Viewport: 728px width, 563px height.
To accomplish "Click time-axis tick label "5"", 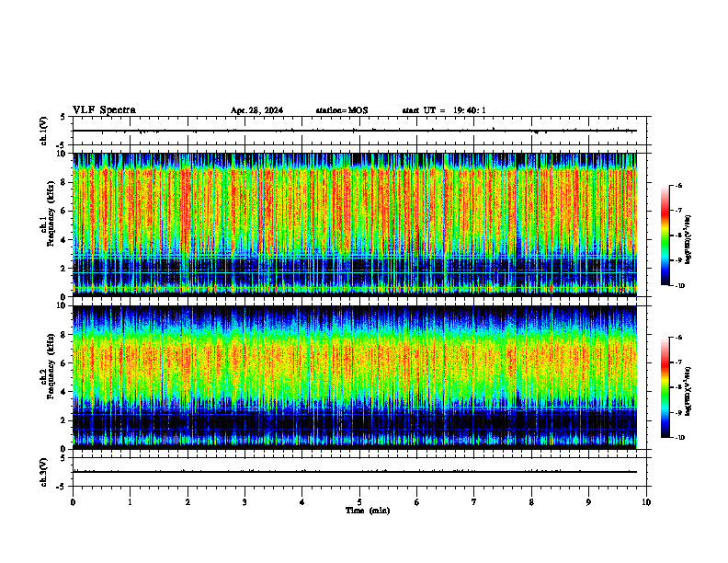I will (359, 502).
